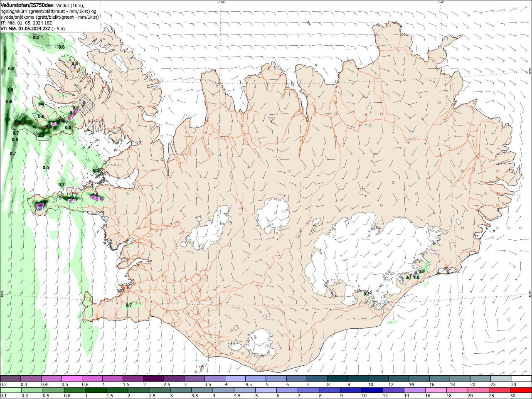Select the 0.5 green swatch in lower legend
This screenshot has width=532, height=399.
pyautogui.click(x=53, y=390)
